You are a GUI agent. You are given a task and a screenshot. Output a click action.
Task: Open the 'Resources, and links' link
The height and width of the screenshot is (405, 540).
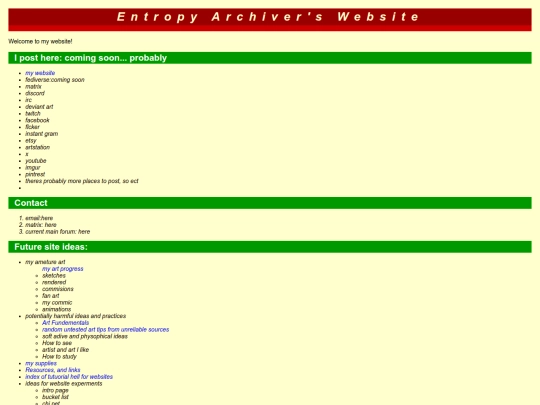53,370
